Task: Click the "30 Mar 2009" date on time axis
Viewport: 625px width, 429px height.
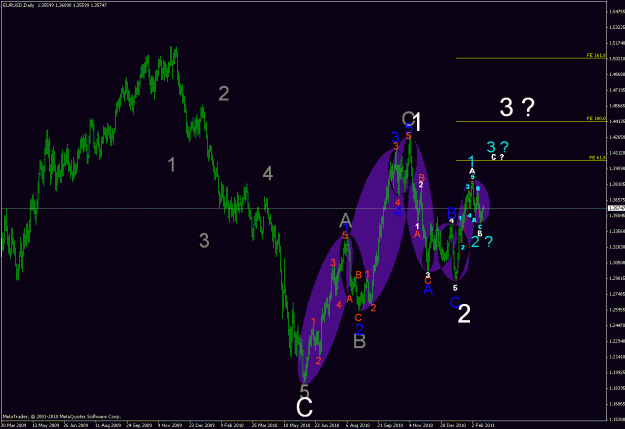Action: [x=14, y=425]
